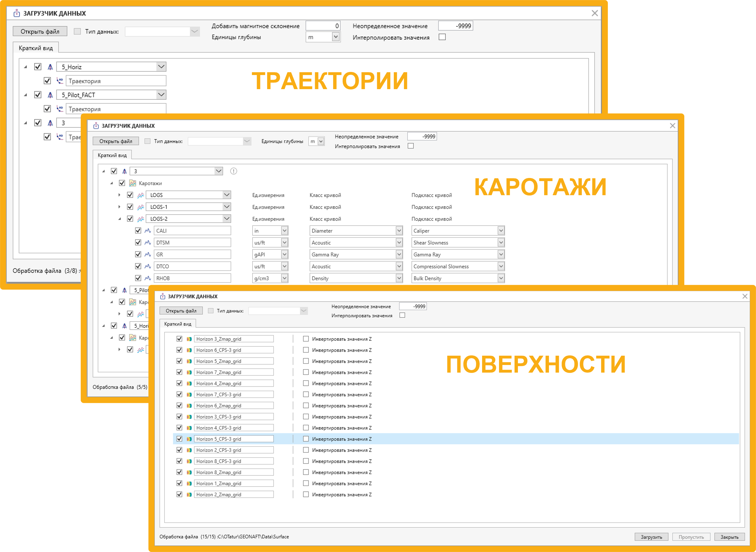Uncheck the 5_Horiz well checkbox in trajectories window
This screenshot has height=552, width=756.
38,67
